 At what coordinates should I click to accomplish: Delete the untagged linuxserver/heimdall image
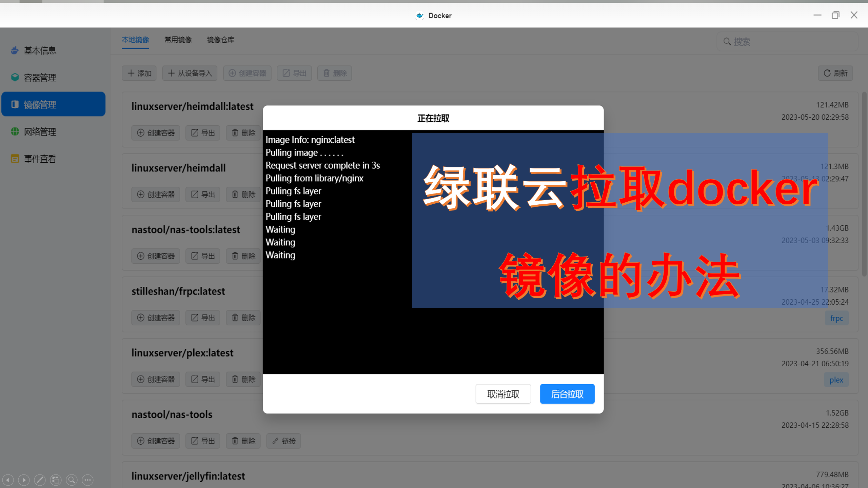point(243,195)
